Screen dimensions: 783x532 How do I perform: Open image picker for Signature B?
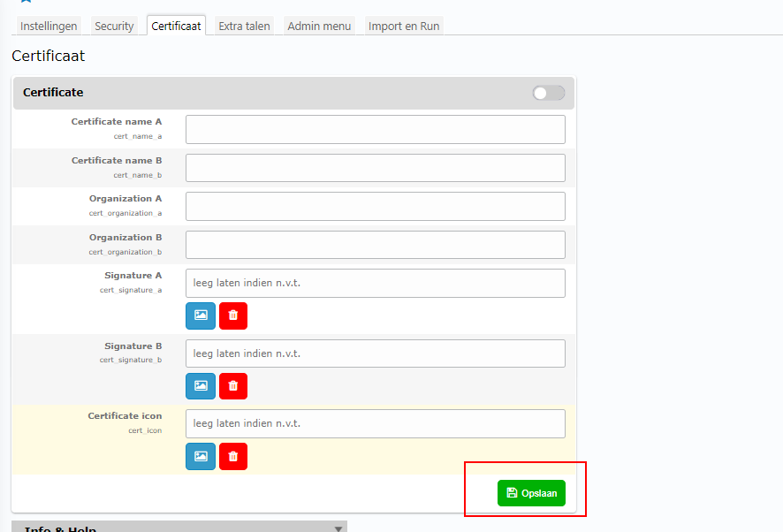(201, 386)
